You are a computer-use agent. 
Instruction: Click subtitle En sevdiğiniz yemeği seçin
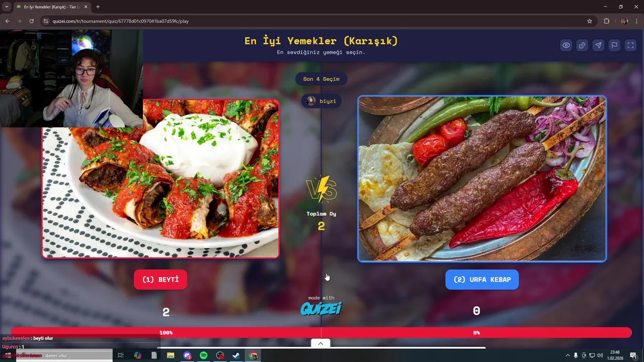[x=321, y=52]
